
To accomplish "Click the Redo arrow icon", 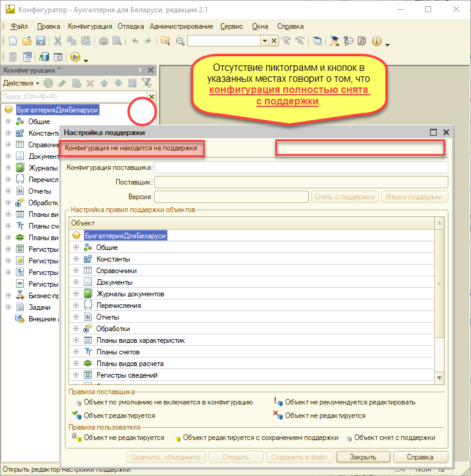I will [148, 41].
